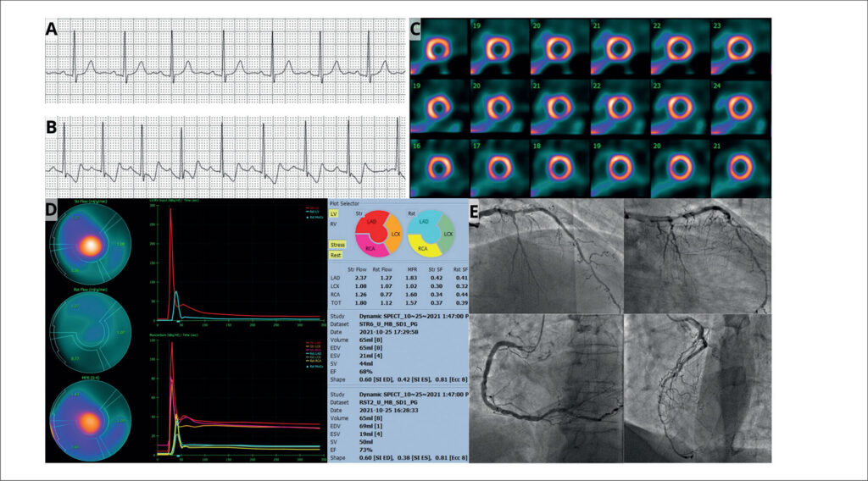
Task: Select the TOT row in flow table
Action: pyautogui.click(x=334, y=303)
